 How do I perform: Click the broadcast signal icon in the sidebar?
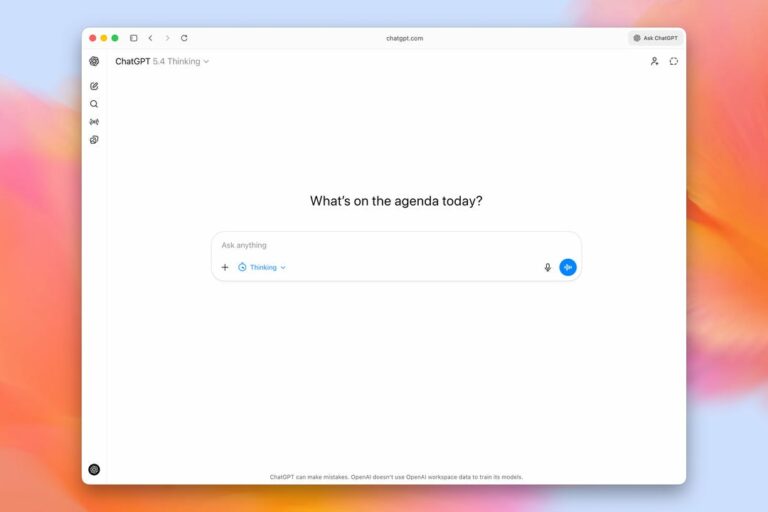coord(94,122)
